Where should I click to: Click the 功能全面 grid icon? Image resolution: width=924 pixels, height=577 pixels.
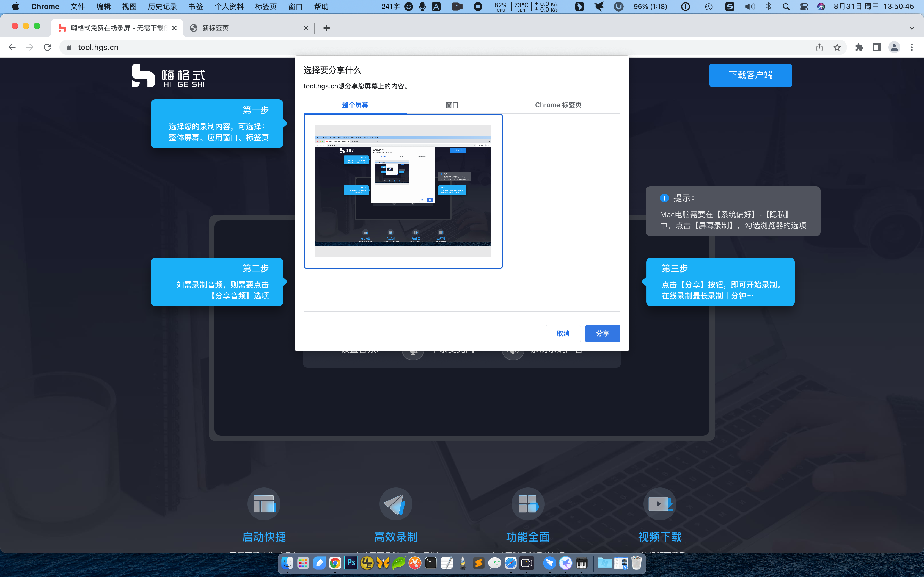[528, 504]
